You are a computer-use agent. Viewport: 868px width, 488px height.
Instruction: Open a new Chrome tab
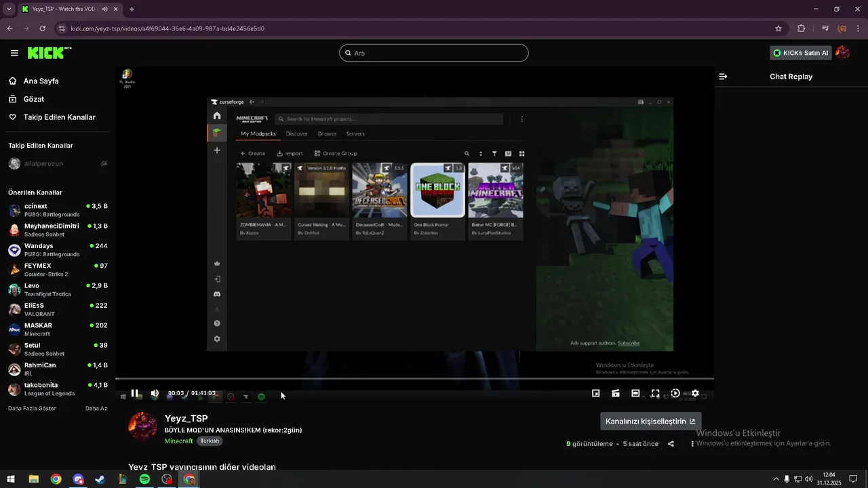(132, 9)
